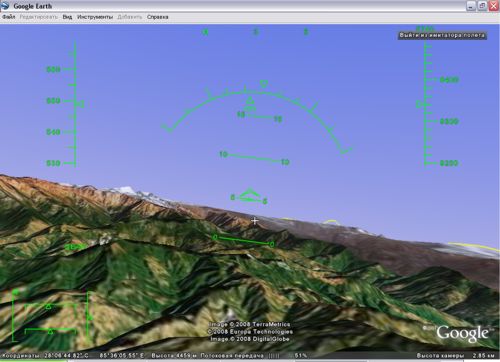Click the elevator indicator on the control box
Viewport: 500px width, 362px height.
click(90, 317)
